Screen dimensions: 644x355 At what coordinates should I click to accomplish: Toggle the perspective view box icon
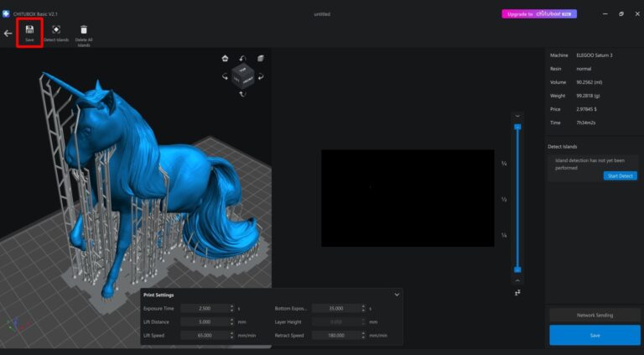[x=261, y=58]
